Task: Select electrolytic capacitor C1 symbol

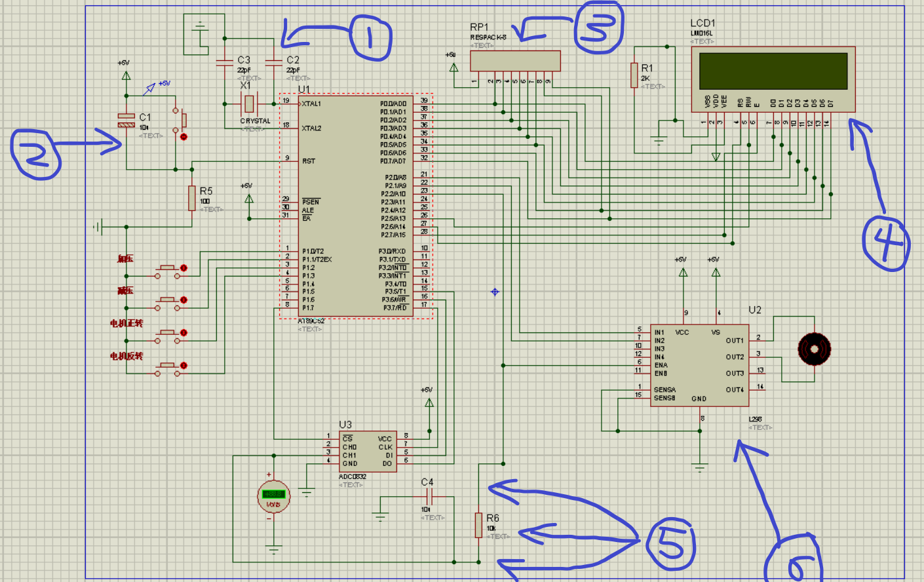Action: point(126,121)
